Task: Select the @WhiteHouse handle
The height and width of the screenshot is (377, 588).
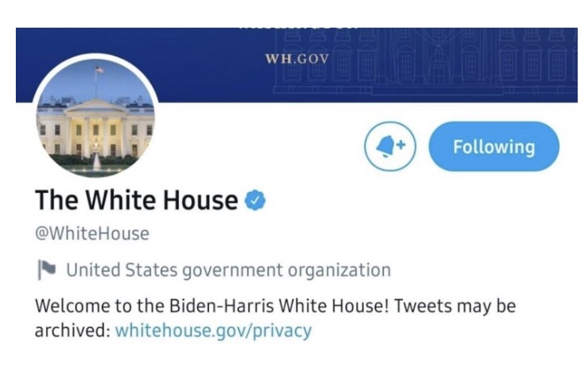Action: (x=92, y=234)
